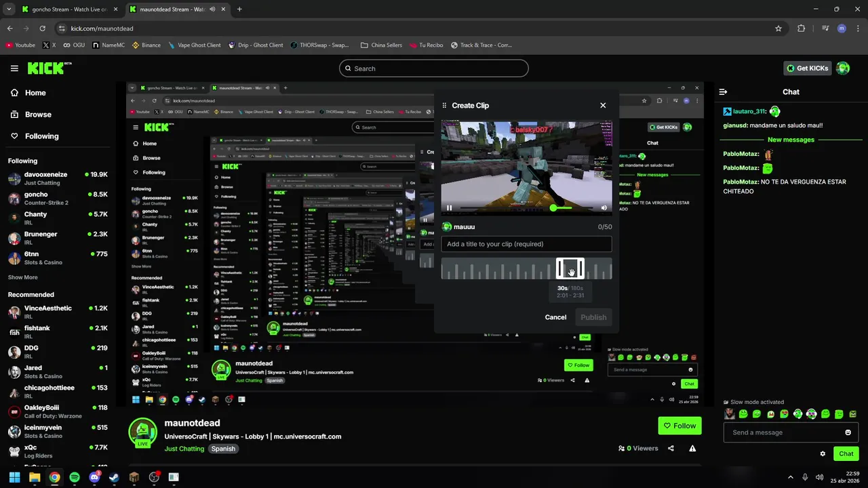Viewport: 868px width, 488px height.
Task: Open China Sellers bookmark folder
Action: pyautogui.click(x=381, y=45)
